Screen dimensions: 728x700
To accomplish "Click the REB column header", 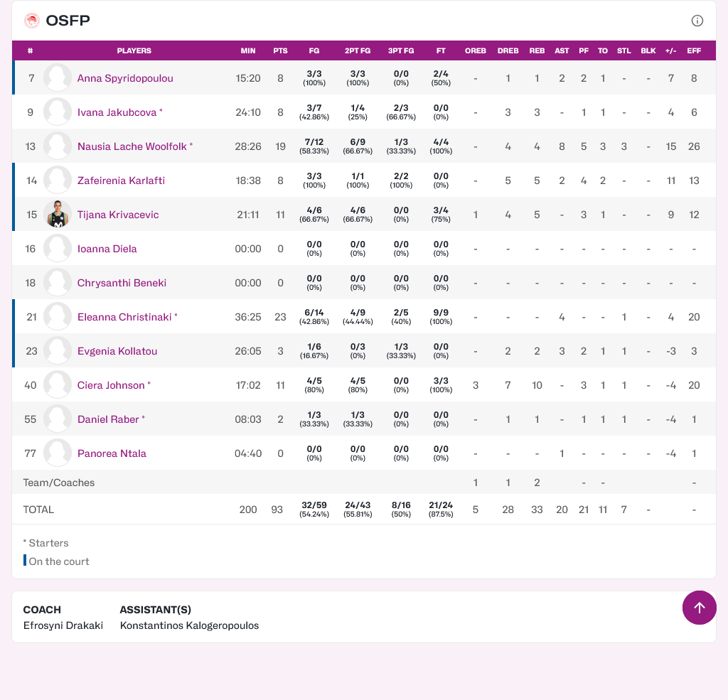I will (537, 51).
